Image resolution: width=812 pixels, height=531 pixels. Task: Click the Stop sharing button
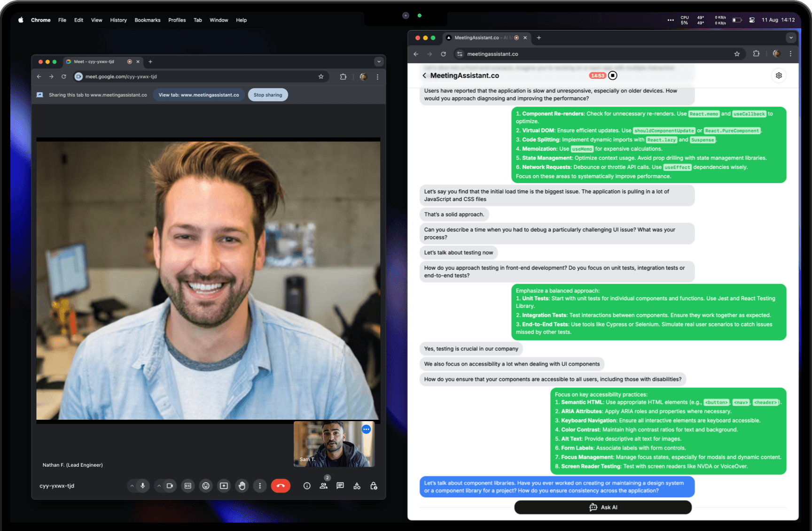click(268, 95)
